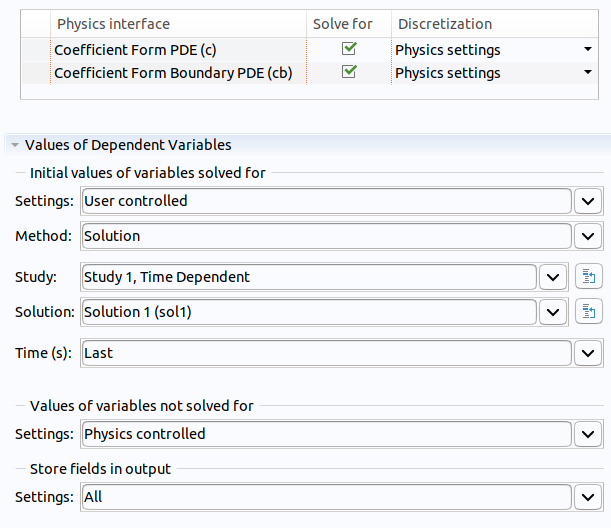Screen dimensions: 611x528
Task: Click the Physics interface column header
Action: (113, 24)
